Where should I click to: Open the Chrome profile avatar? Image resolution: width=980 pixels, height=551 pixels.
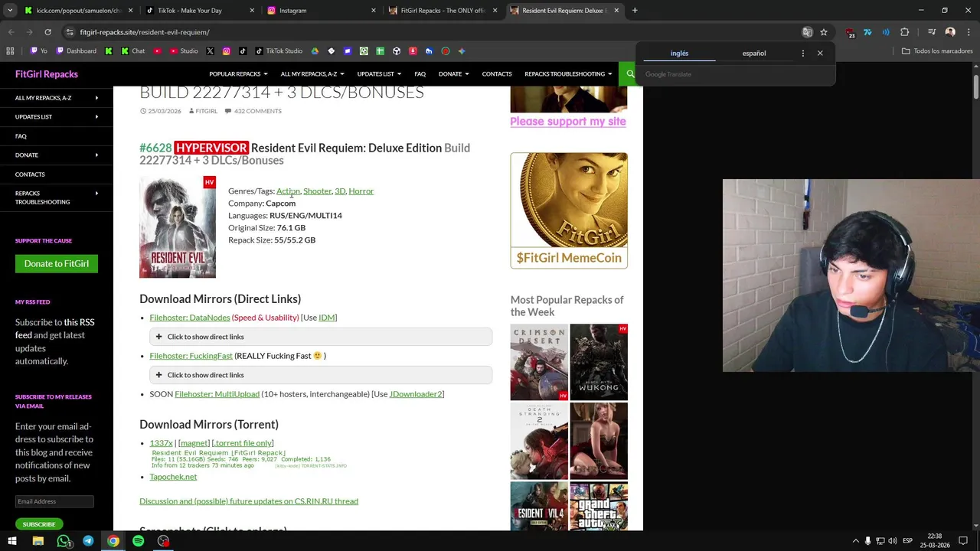coord(950,32)
